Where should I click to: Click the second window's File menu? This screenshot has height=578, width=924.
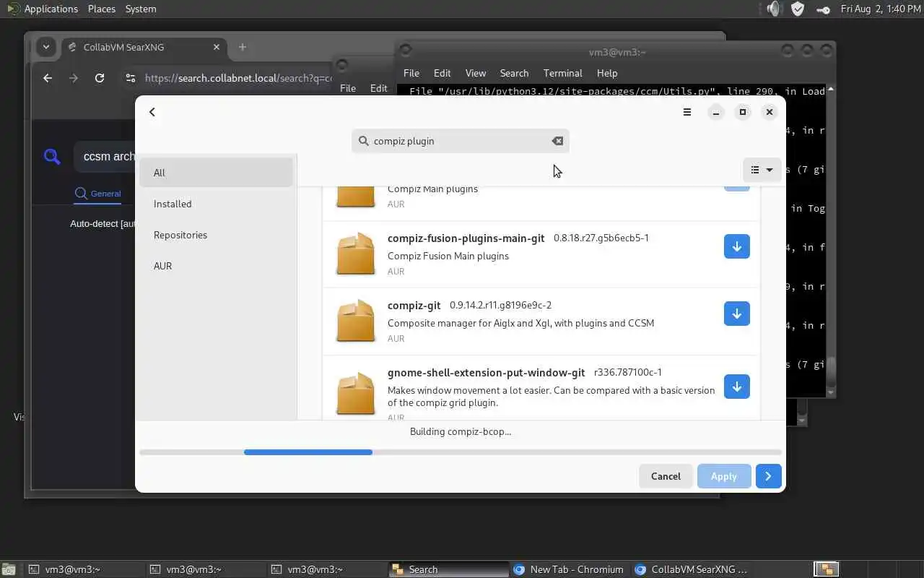tap(348, 88)
